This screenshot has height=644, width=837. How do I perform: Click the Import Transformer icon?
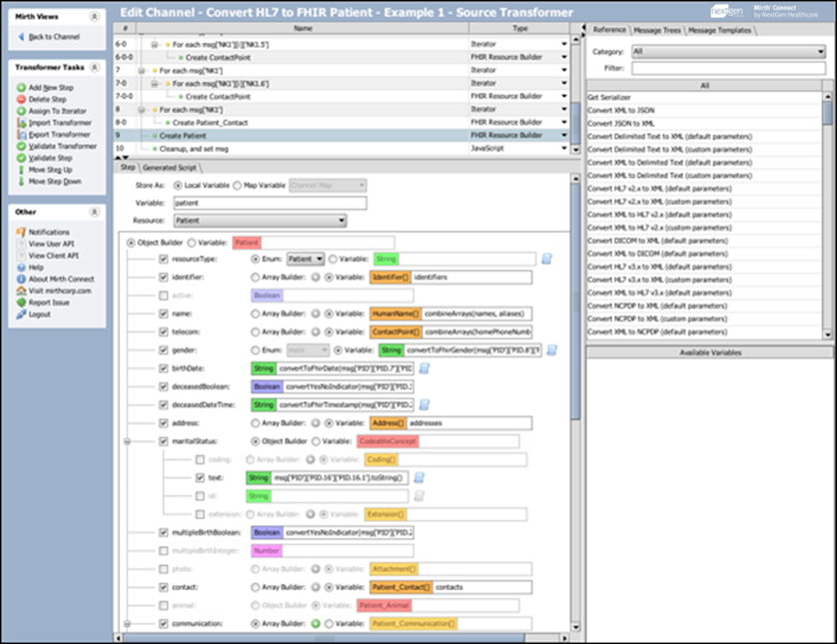(21, 123)
